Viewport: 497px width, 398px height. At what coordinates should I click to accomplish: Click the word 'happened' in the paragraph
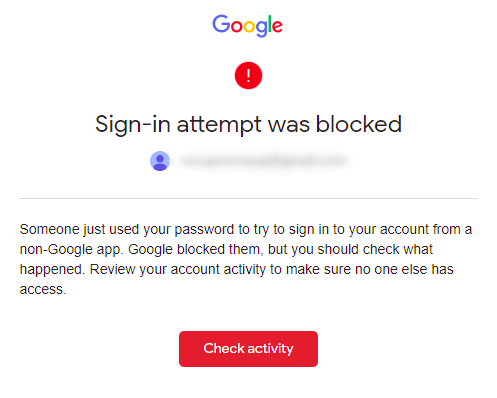[x=52, y=269]
